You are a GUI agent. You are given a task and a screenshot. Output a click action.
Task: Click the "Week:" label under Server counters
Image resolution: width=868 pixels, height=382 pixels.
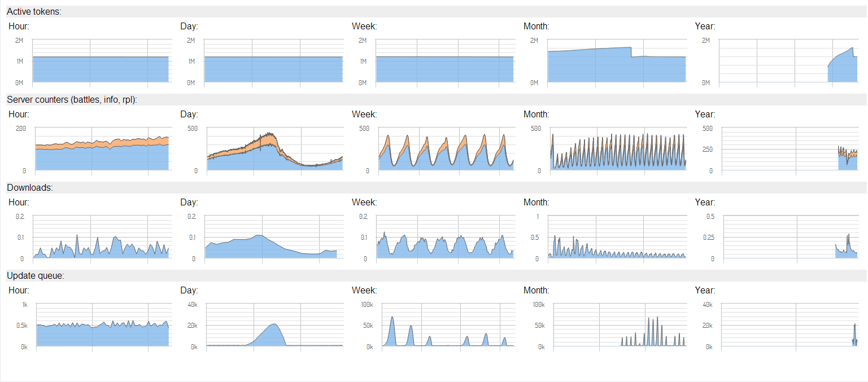click(364, 114)
